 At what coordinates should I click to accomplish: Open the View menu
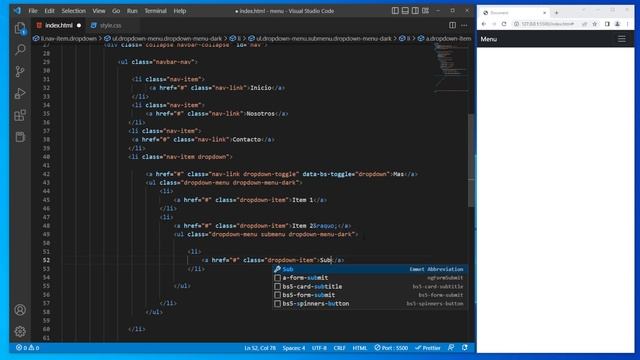click(98, 11)
